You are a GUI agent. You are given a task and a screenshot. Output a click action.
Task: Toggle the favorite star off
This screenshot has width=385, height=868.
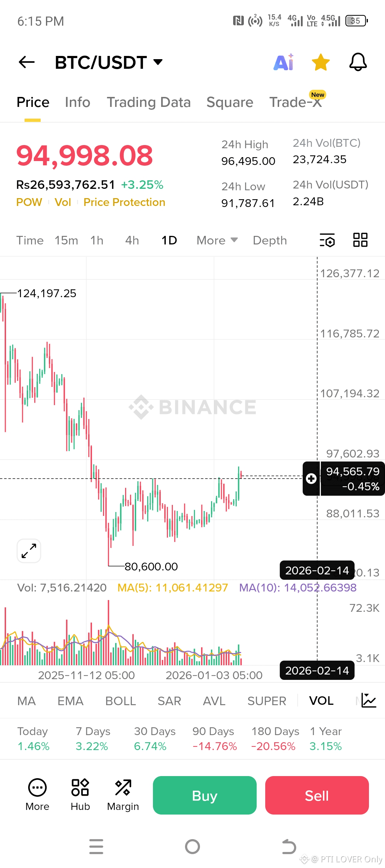coord(320,62)
